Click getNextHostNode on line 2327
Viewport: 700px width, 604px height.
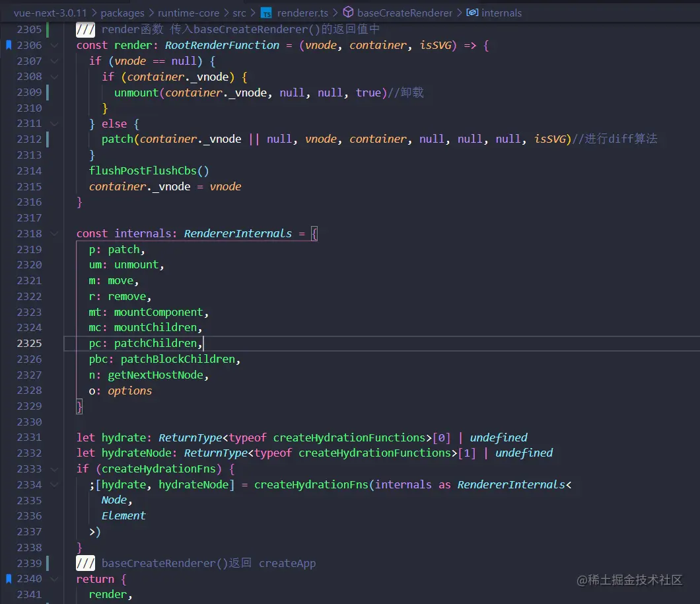point(155,375)
